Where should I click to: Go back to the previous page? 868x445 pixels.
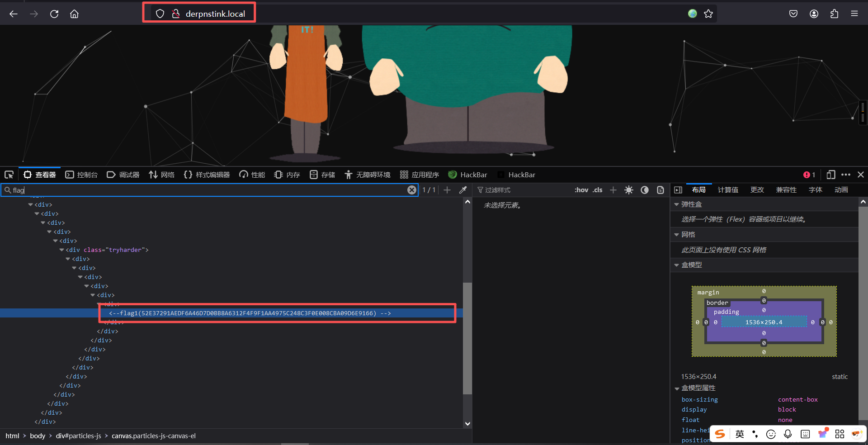tap(14, 14)
